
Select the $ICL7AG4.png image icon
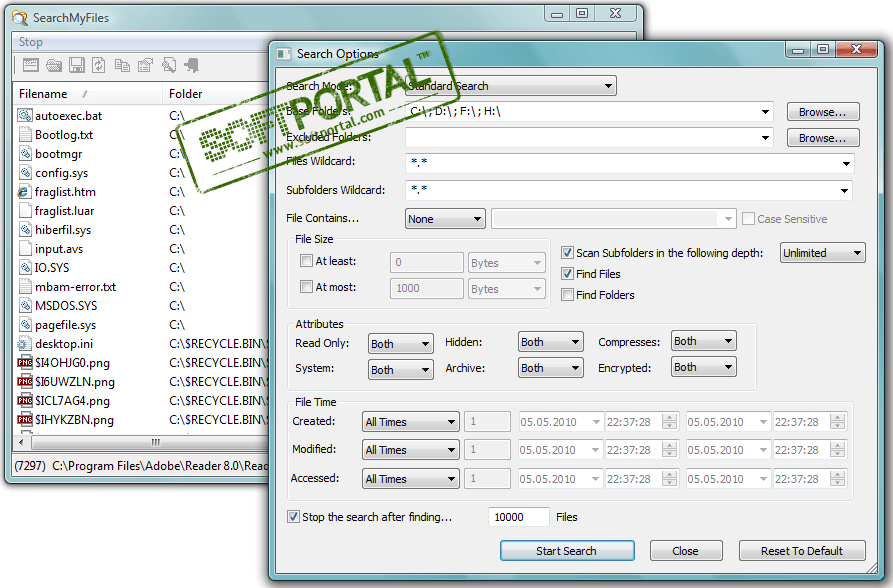pyautogui.click(x=24, y=401)
